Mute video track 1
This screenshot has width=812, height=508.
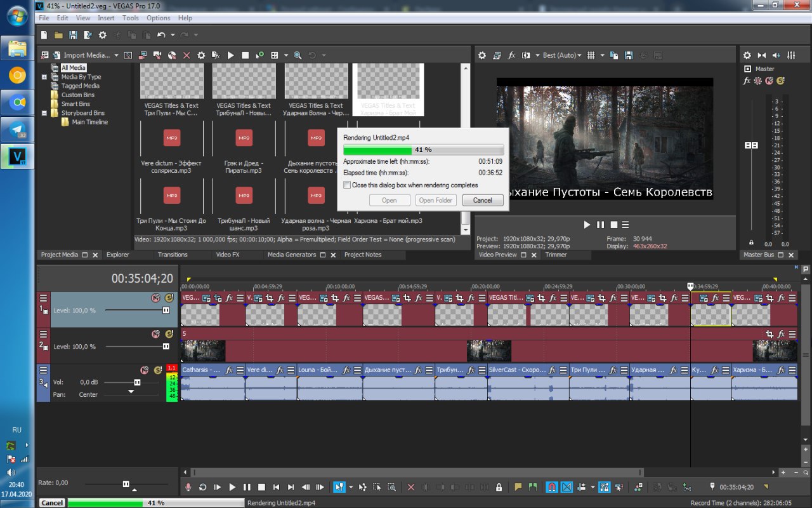[x=155, y=298]
